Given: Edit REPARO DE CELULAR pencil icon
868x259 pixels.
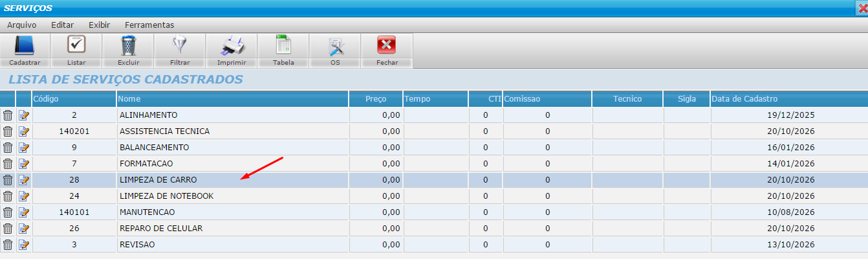Looking at the screenshot, I should pyautogui.click(x=24, y=229).
